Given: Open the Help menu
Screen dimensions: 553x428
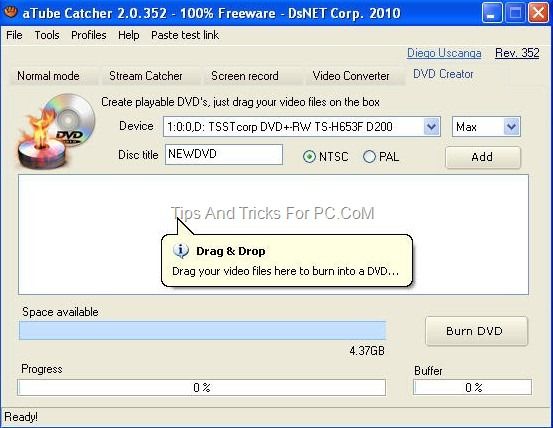Looking at the screenshot, I should [128, 35].
